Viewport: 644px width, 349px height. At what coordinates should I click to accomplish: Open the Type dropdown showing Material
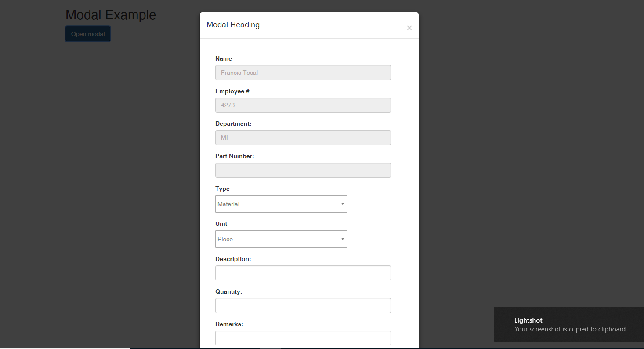pyautogui.click(x=281, y=204)
